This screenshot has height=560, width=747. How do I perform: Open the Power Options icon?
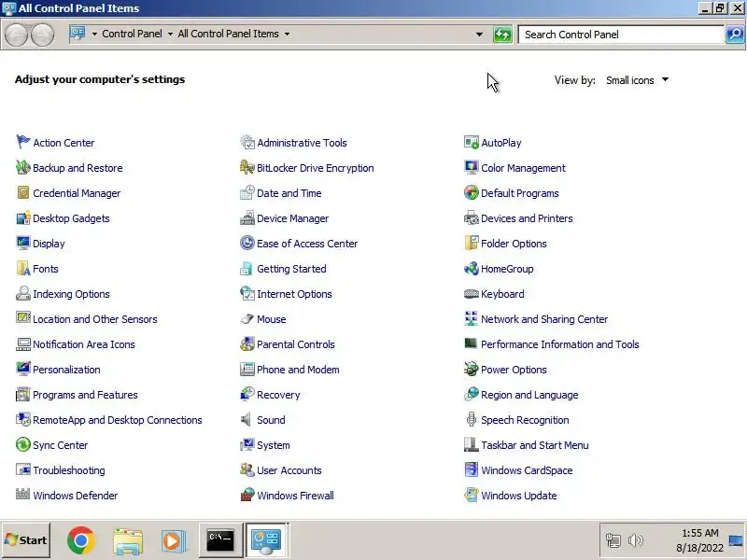click(472, 369)
